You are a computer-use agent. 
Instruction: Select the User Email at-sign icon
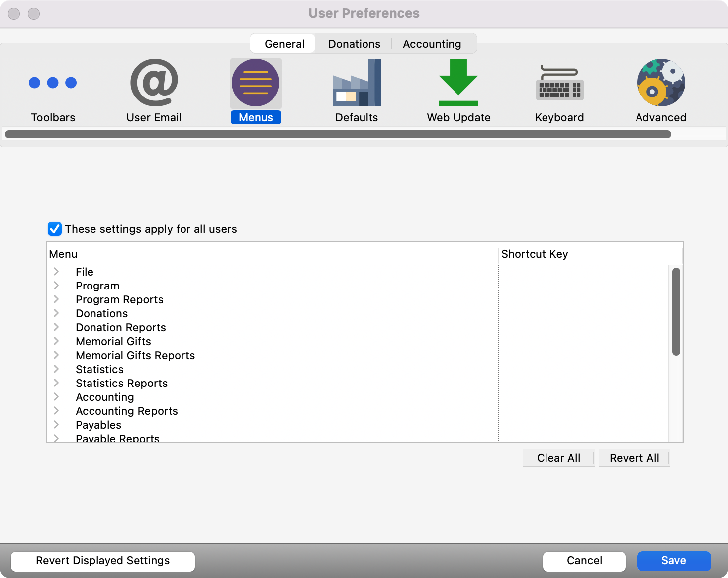click(154, 83)
